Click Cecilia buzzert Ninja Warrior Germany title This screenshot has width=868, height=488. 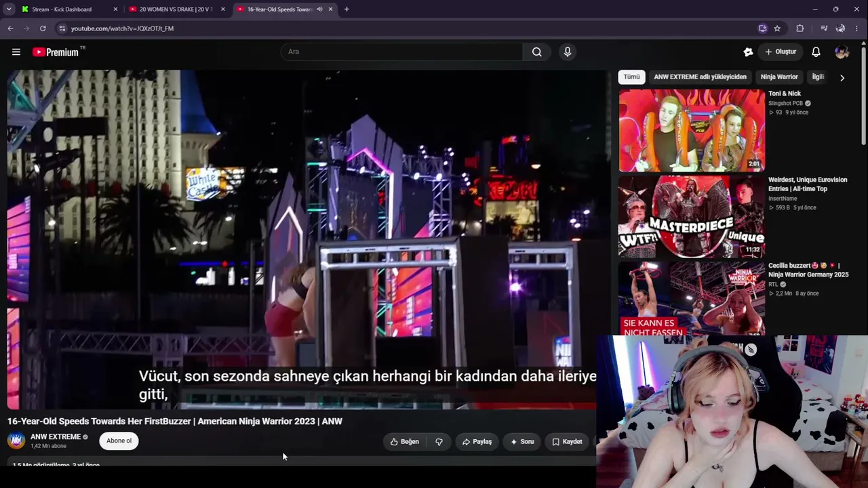tap(808, 270)
